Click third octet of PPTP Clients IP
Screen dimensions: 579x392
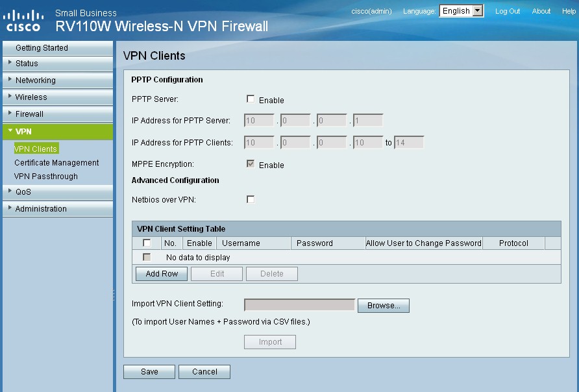tap(332, 143)
